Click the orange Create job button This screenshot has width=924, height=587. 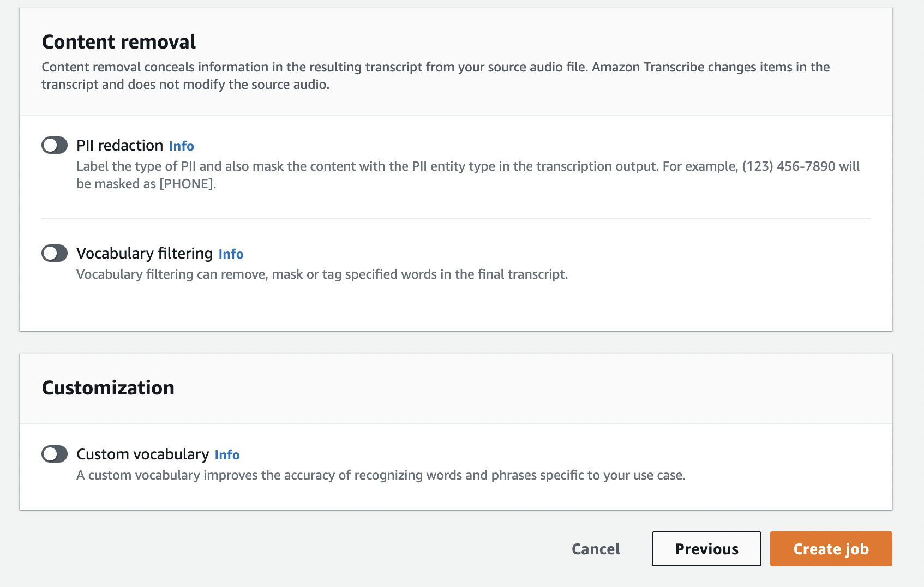831,549
